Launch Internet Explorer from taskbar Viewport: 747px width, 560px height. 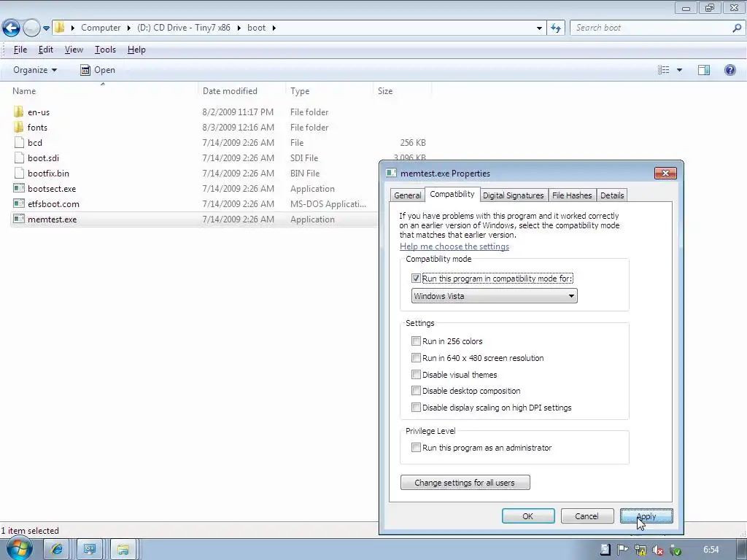click(56, 550)
